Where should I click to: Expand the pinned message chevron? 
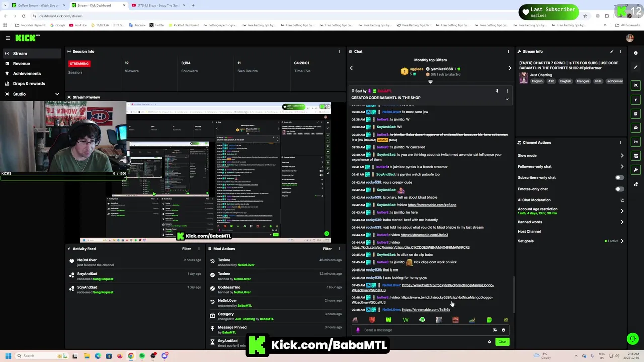click(507, 99)
